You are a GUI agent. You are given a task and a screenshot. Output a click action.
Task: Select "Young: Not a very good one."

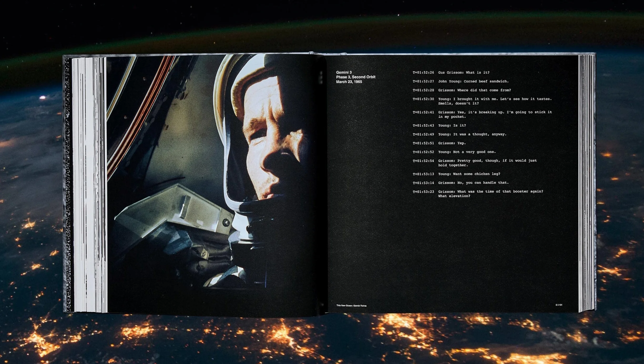tap(467, 152)
